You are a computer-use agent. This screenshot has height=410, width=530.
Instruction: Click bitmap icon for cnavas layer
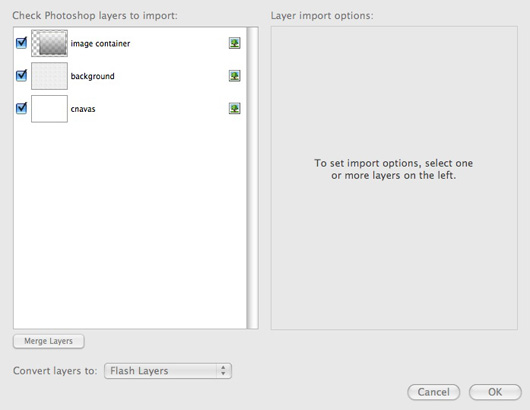pyautogui.click(x=235, y=108)
